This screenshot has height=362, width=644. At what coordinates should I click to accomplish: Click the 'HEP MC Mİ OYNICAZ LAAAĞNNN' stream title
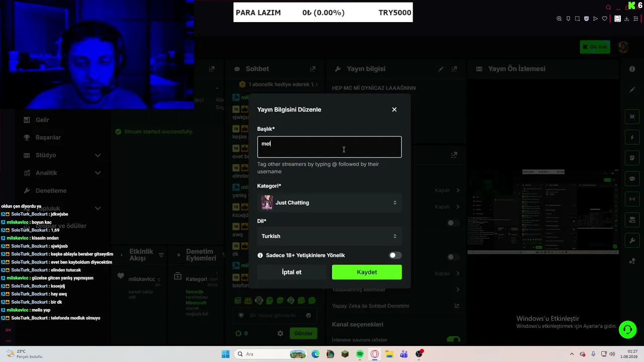(x=374, y=88)
